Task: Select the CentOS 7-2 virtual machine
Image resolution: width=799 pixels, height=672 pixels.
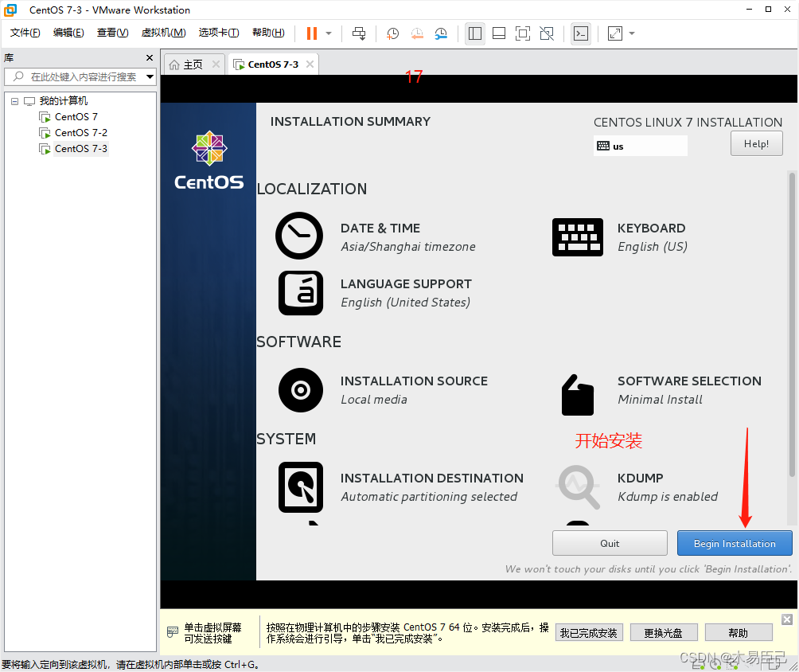Action: coord(80,132)
